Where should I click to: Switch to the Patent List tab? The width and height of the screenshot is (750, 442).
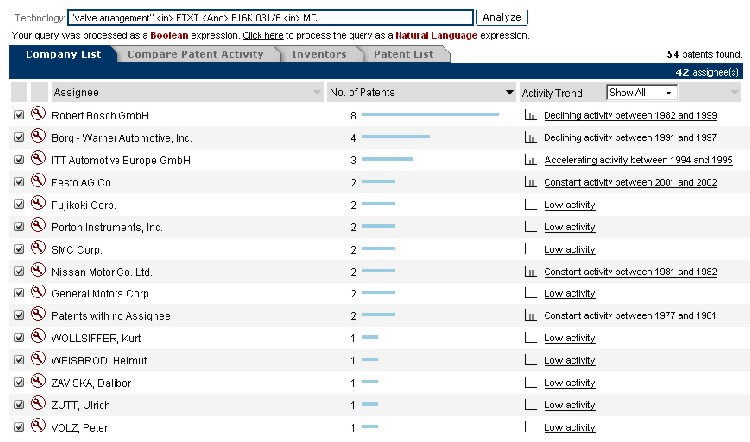point(404,54)
